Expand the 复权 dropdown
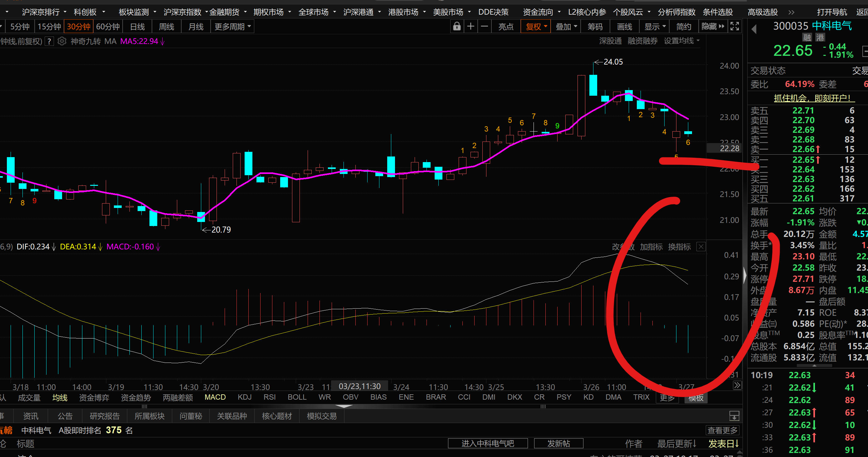Image resolution: width=868 pixels, height=457 pixels. 536,26
